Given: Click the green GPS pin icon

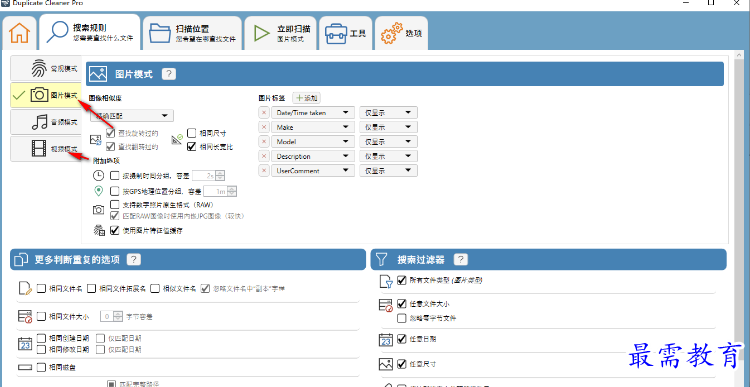Looking at the screenshot, I should coord(98,191).
